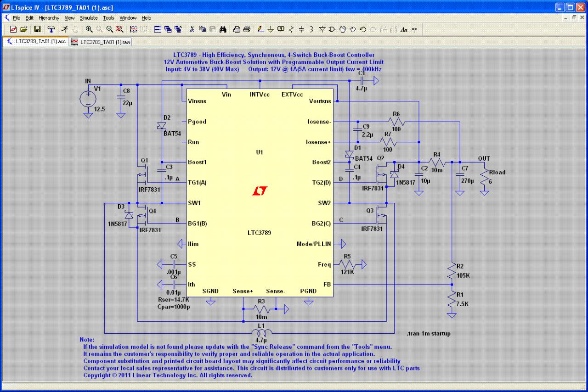Viewport: 588px width, 392px height.
Task: Open the Help menu
Action: 147,18
